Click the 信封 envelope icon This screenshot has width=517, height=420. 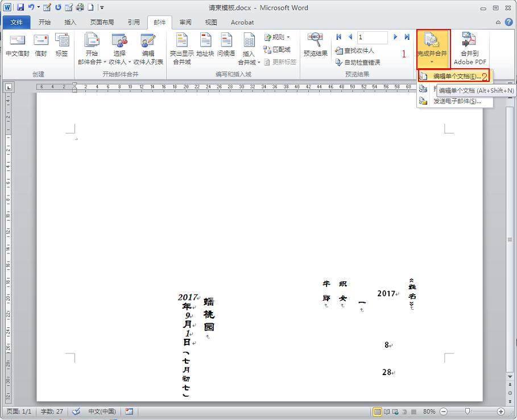[41, 45]
